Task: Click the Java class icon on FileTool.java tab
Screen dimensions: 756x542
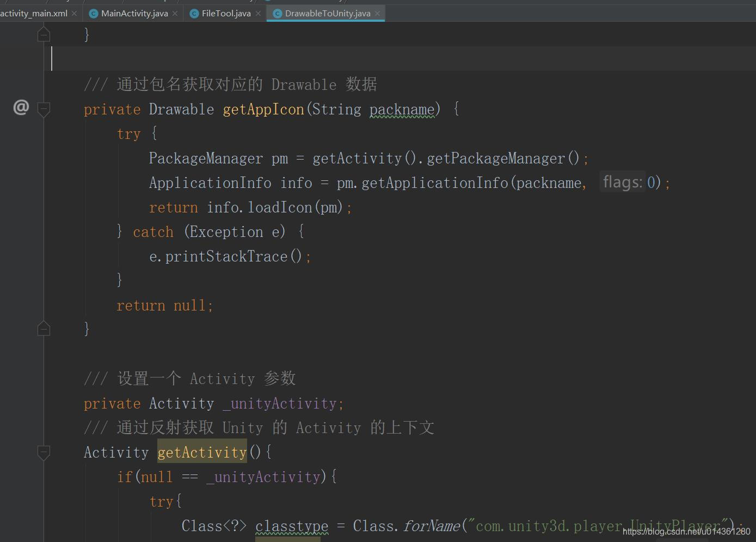Action: 194,13
